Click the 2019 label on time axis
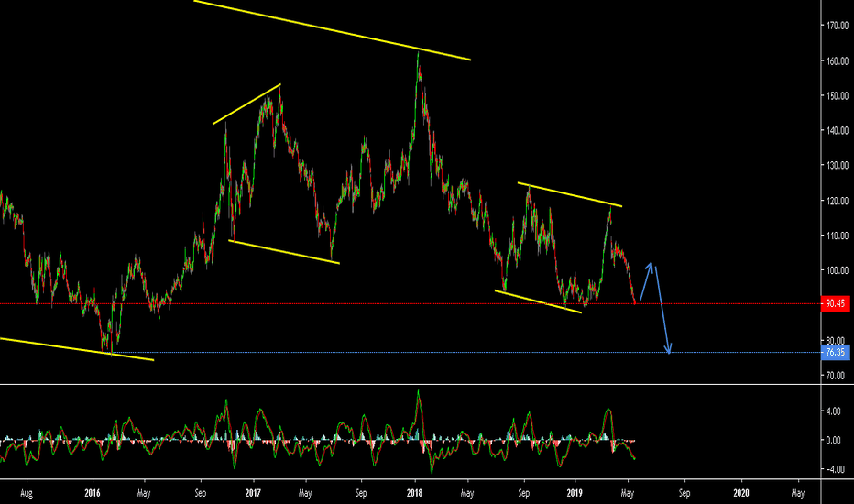854x504 pixels. [575, 493]
